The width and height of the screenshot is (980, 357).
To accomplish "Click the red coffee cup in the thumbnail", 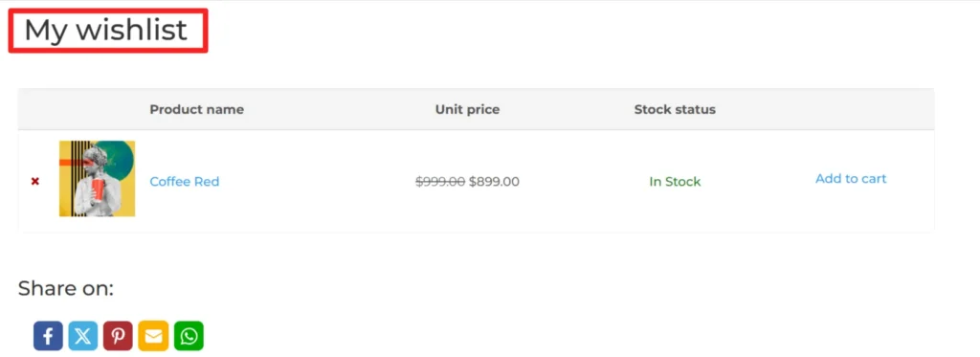I will [x=97, y=190].
